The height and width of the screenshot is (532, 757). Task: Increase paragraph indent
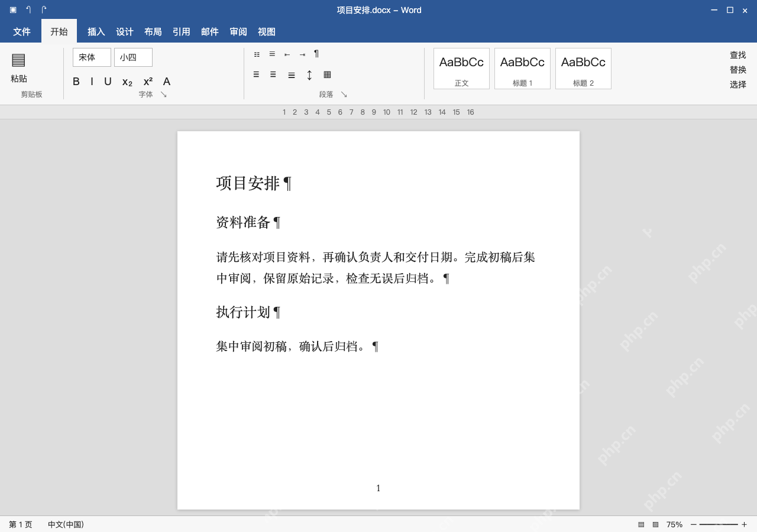[x=302, y=54]
